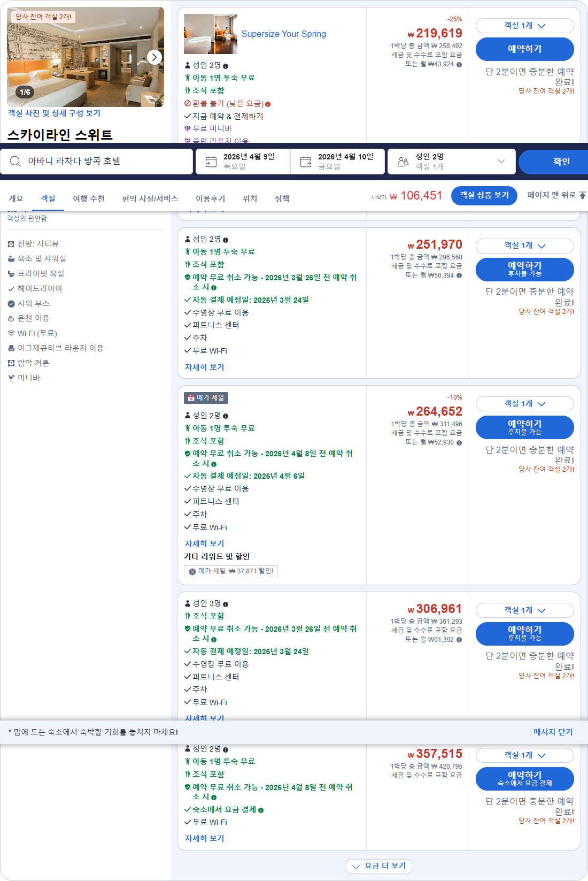588x881 pixels.
Task: Open Supersize Your Spring thumbnail image
Action: click(x=211, y=34)
